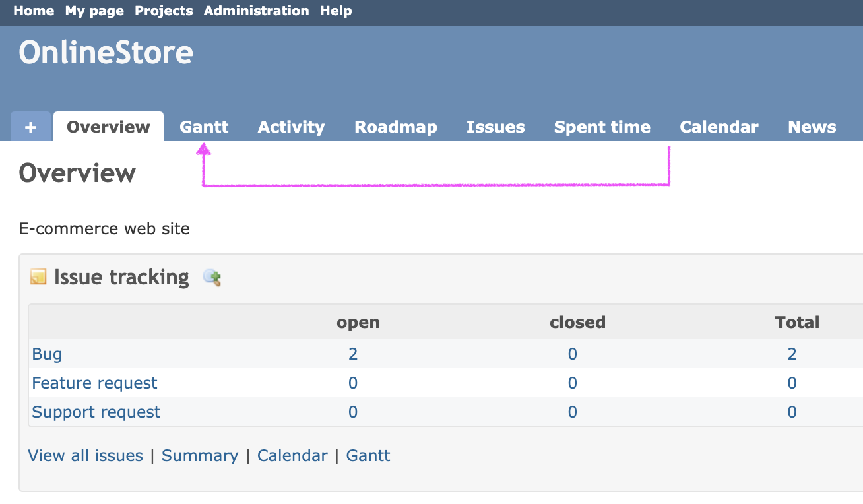The height and width of the screenshot is (504, 863).
Task: Select the Issues tab
Action: [x=495, y=127]
